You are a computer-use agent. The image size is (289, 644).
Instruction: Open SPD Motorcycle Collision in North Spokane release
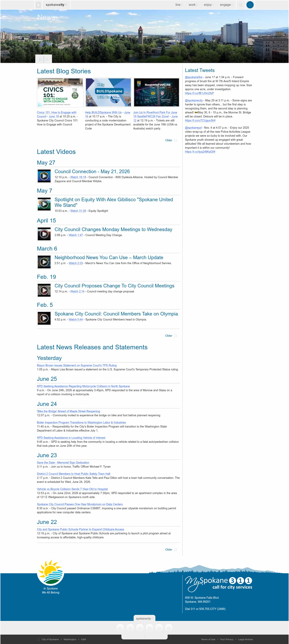point(83,386)
